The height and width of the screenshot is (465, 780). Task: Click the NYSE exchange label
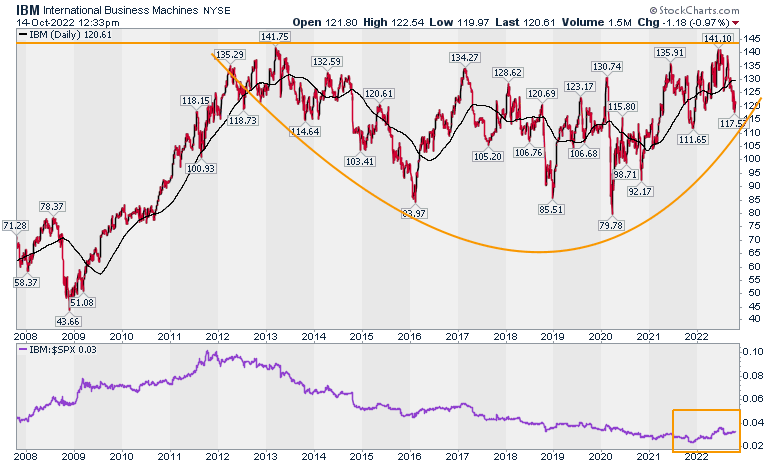(217, 11)
